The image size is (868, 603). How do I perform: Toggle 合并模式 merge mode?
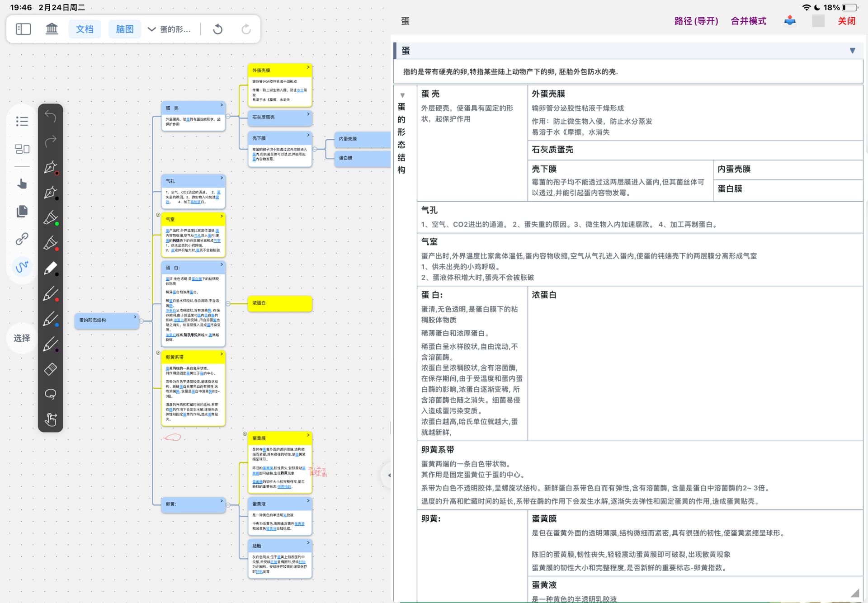[748, 21]
